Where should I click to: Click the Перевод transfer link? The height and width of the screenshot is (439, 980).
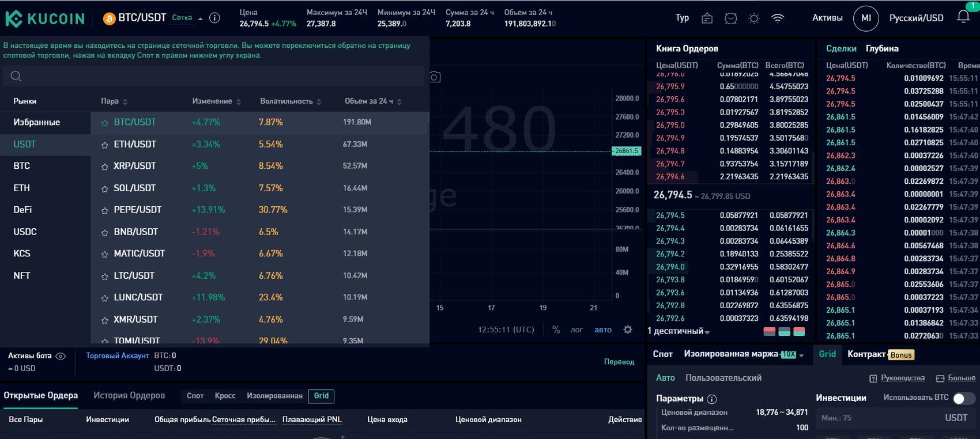tap(619, 362)
